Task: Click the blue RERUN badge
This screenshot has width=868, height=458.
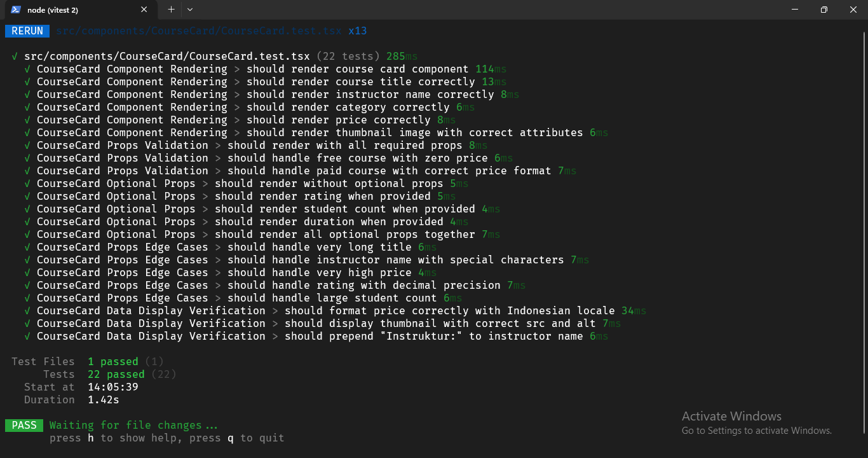Action: coord(27,31)
